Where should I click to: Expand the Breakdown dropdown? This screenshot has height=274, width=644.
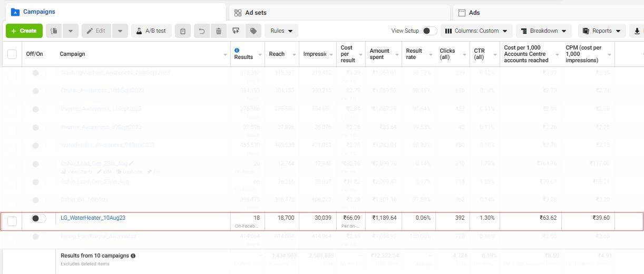click(543, 31)
